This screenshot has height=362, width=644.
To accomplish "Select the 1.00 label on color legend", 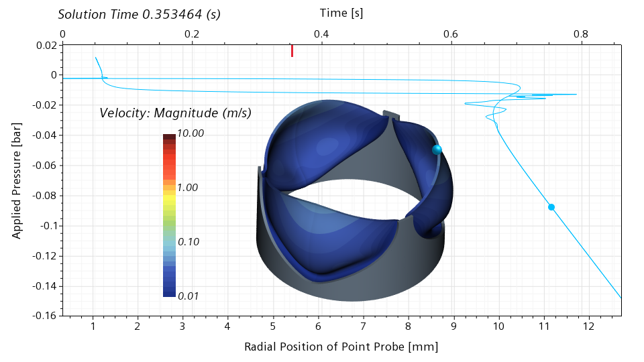I will tap(188, 188).
